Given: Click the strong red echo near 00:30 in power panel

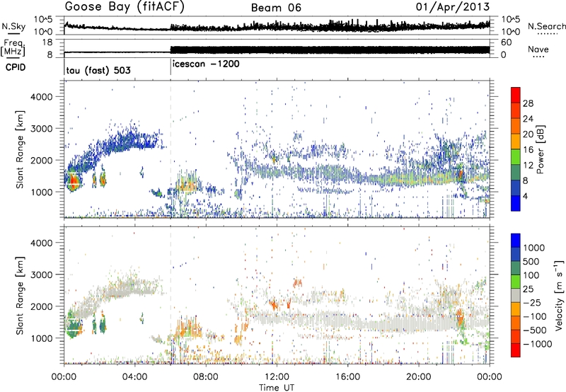Looking at the screenshot, I should coord(74,180).
